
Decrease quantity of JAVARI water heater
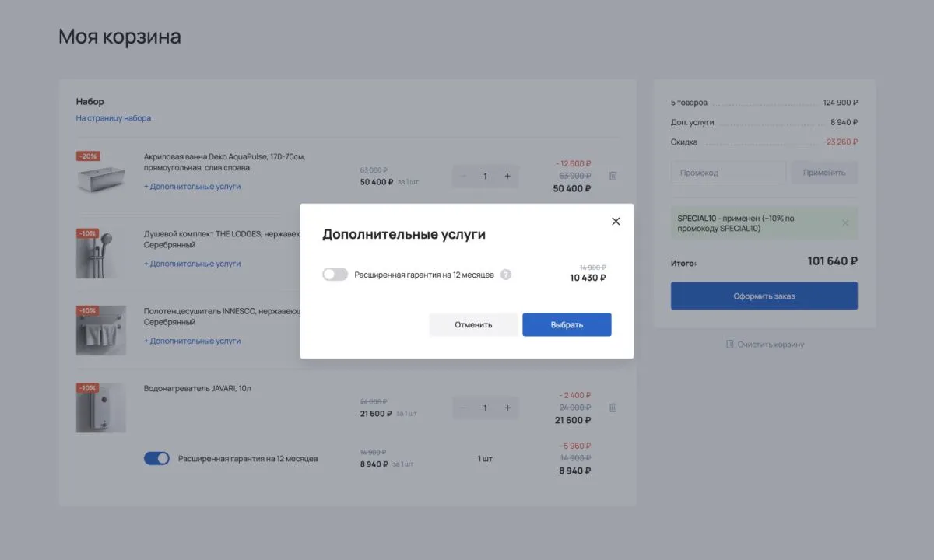464,408
